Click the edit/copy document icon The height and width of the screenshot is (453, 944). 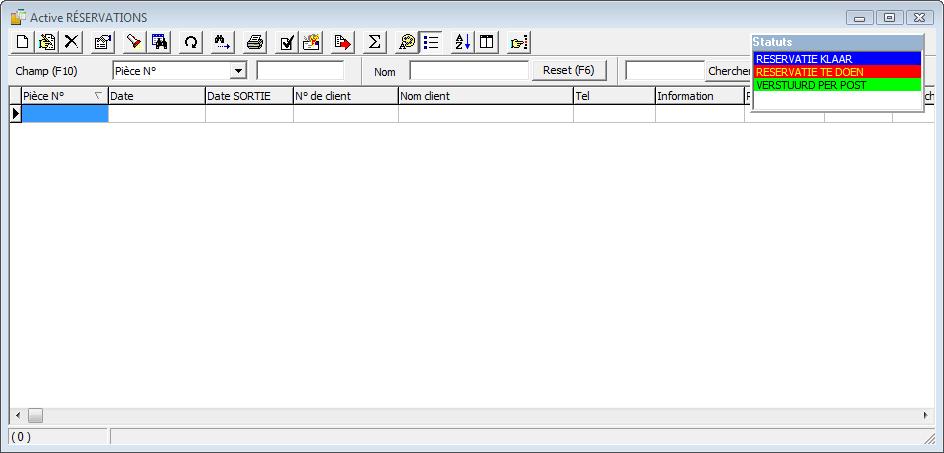tap(47, 42)
